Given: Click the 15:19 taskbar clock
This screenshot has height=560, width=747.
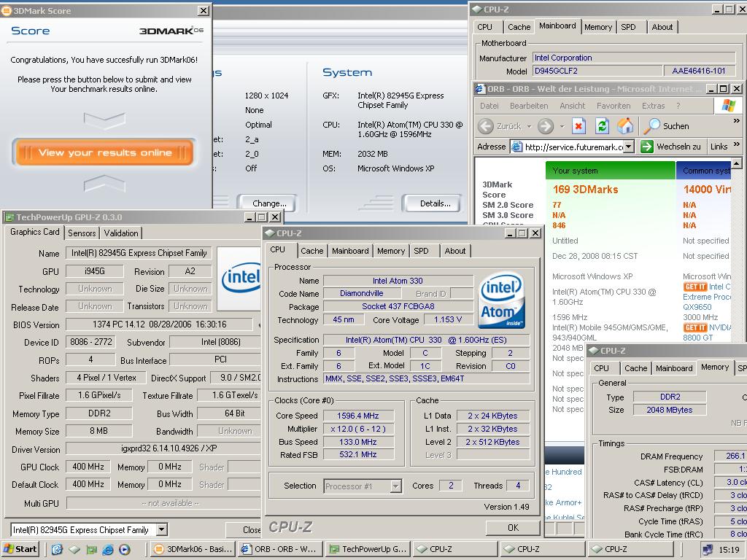Looking at the screenshot, I should 729,550.
